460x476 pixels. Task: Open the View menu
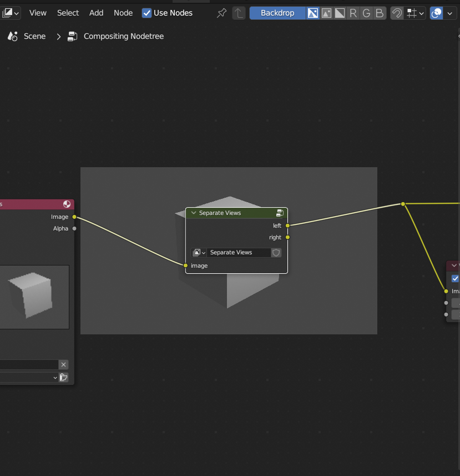click(38, 13)
